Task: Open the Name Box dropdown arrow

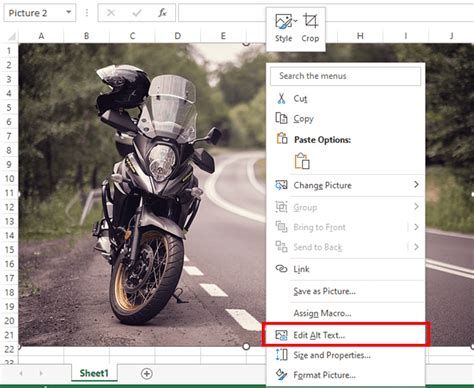Action: [x=69, y=12]
